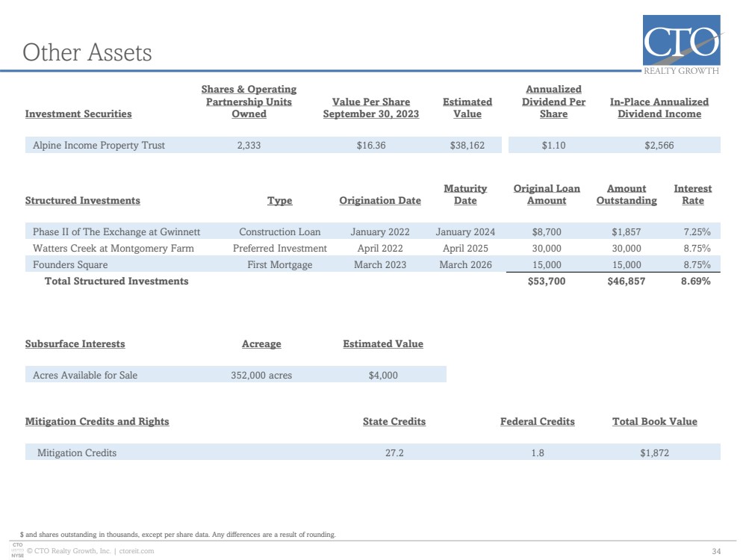The height and width of the screenshot is (560, 746).
Task: Click the 'State Credits' column header
Action: (394, 421)
